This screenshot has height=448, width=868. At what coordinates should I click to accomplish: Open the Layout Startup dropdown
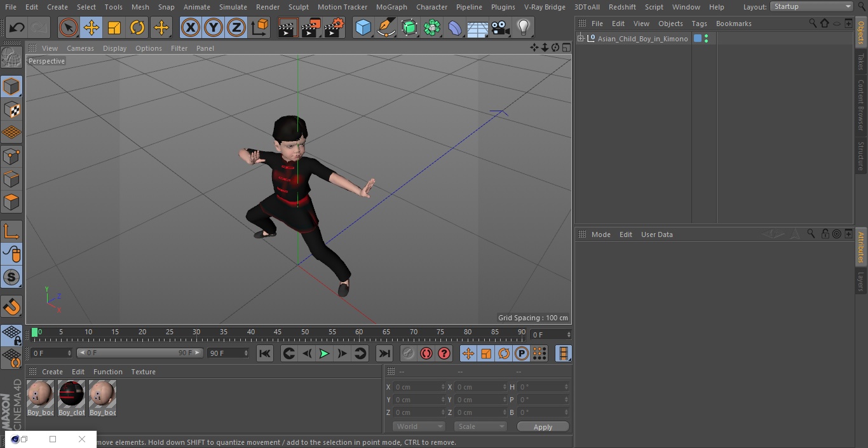coord(811,6)
